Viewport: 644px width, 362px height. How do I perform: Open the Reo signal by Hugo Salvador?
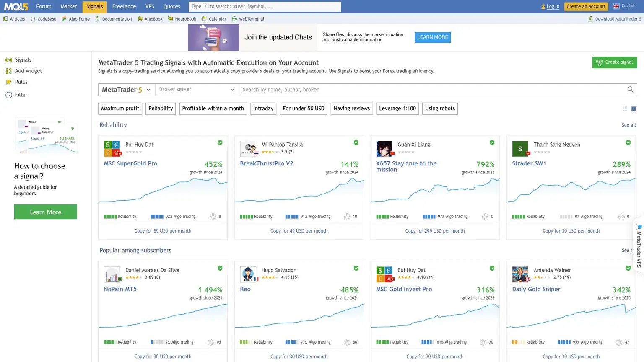point(245,290)
